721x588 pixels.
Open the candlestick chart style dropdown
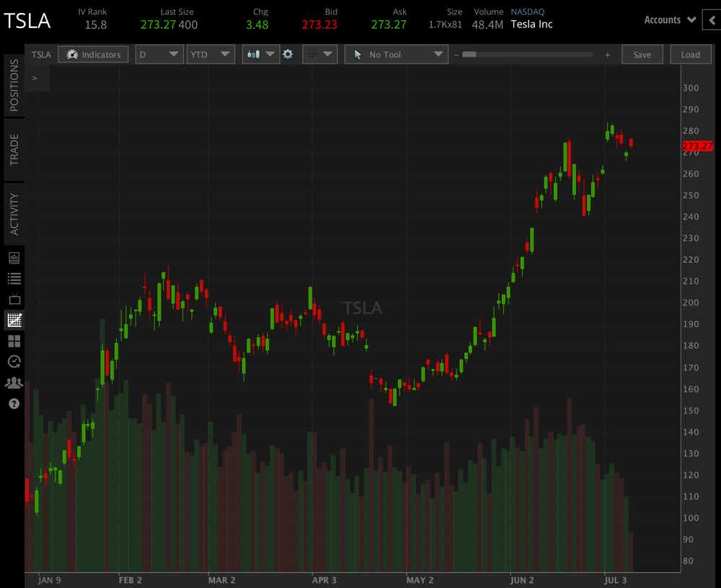point(261,54)
